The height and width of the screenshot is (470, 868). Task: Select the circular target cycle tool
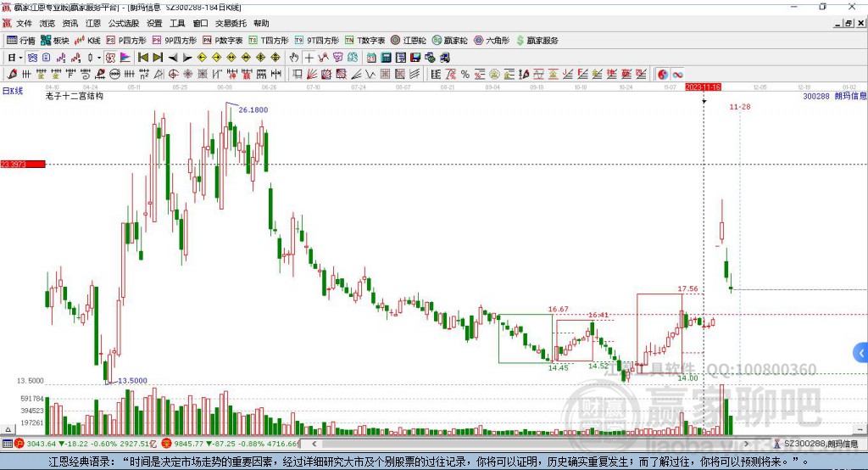(173, 75)
